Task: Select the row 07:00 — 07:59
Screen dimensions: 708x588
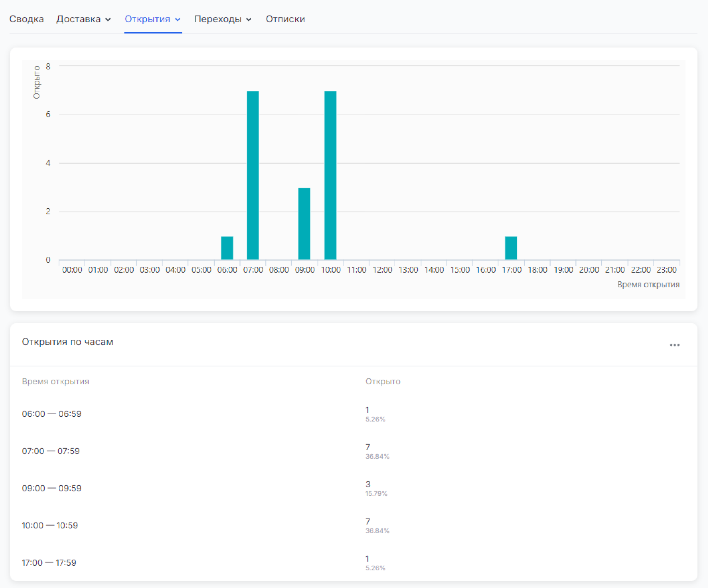Action: point(354,451)
